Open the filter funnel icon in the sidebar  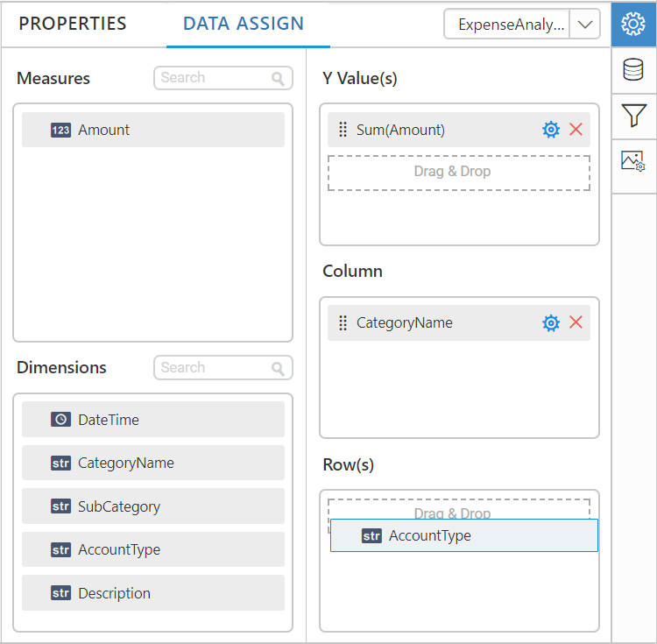click(x=633, y=116)
